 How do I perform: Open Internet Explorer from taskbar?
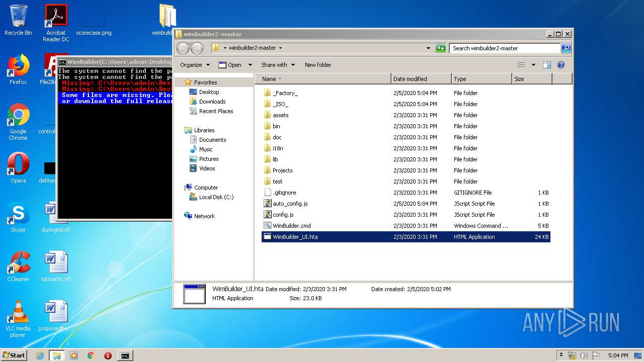tap(40, 355)
